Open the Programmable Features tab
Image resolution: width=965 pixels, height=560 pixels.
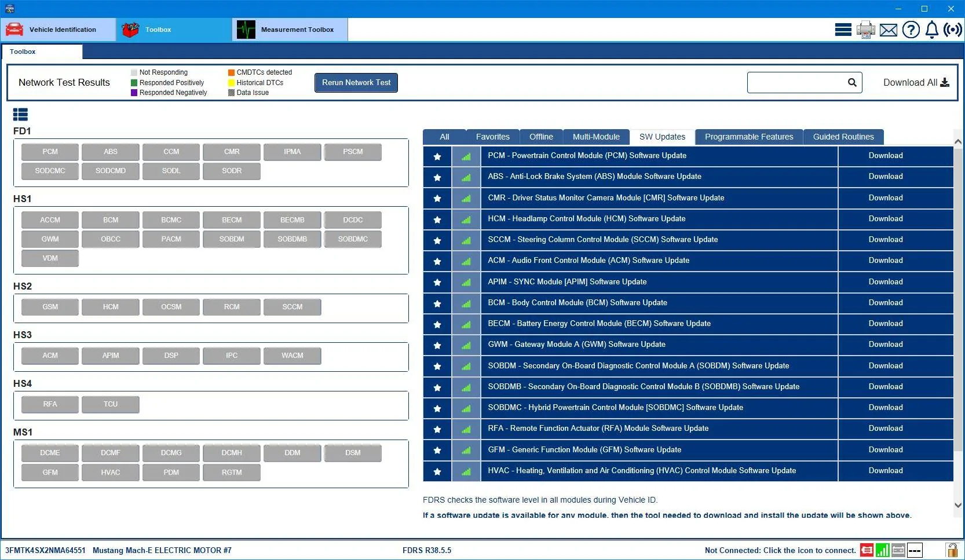[x=749, y=137]
